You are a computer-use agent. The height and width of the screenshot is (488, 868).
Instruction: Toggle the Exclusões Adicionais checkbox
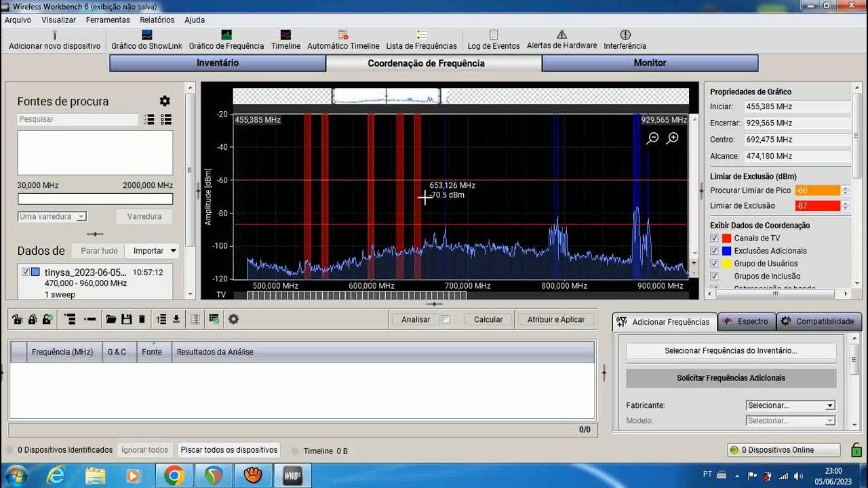(714, 251)
